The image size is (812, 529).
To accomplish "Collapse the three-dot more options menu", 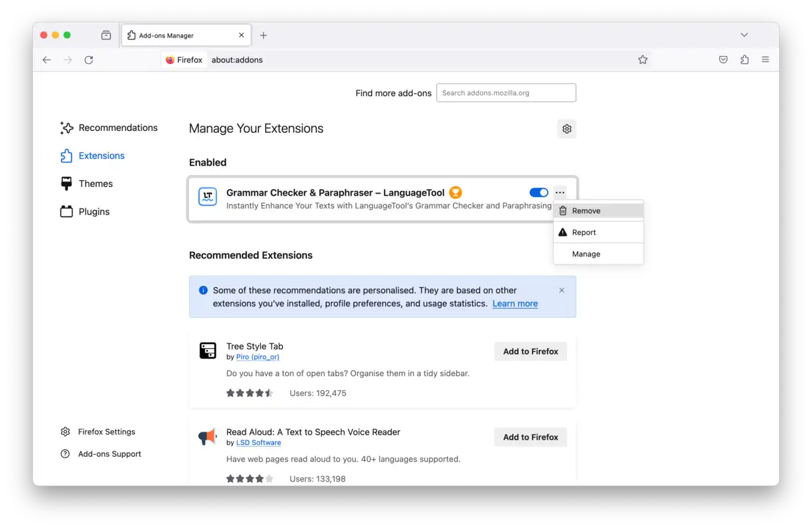I will (560, 193).
